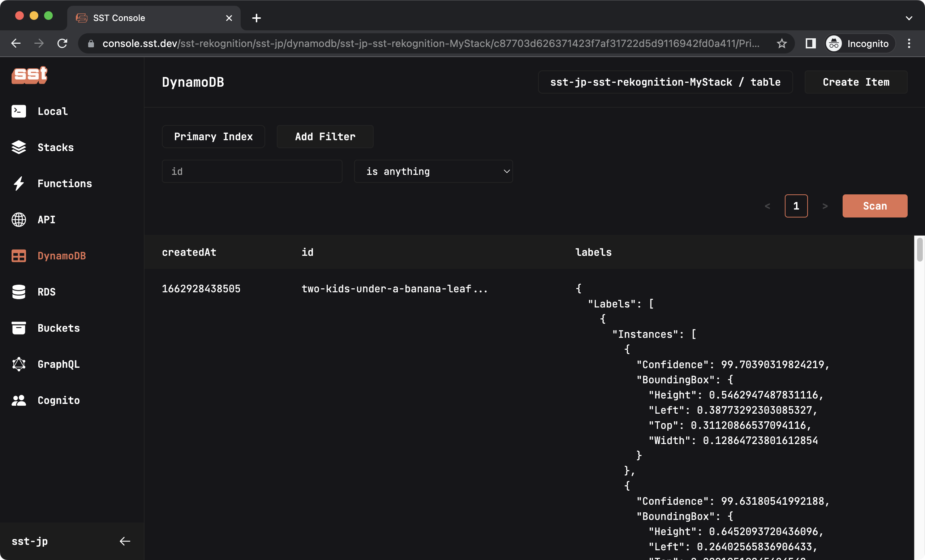
Task: Open the API globe icon
Action: (19, 220)
